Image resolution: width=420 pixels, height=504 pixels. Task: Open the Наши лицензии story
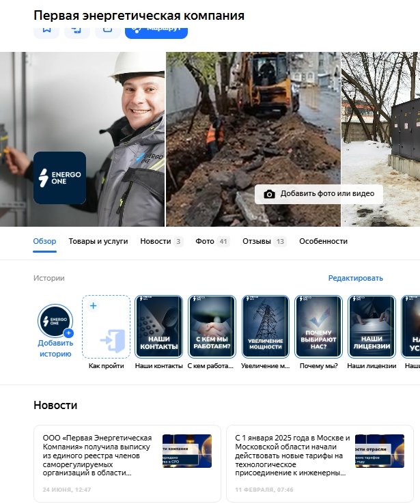pos(372,326)
